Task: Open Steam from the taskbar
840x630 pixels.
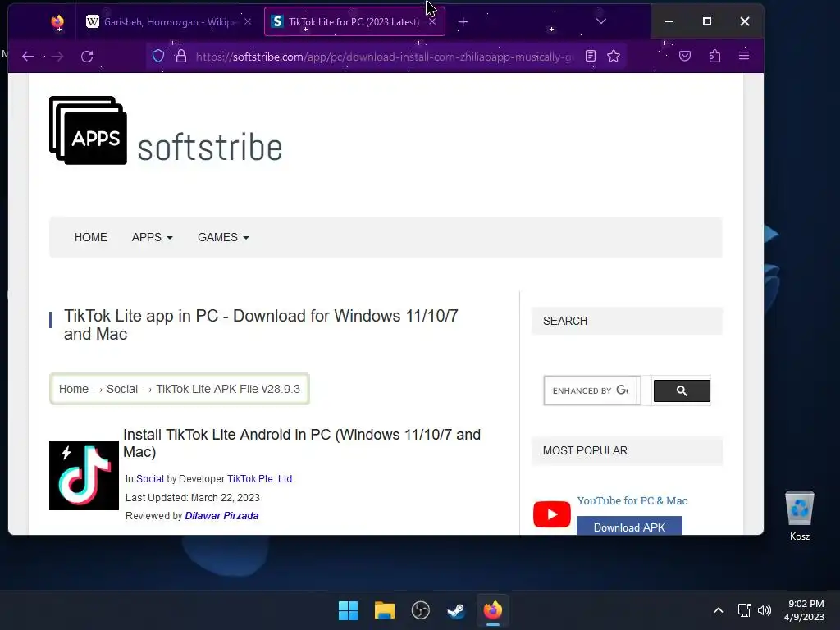Action: (x=456, y=610)
